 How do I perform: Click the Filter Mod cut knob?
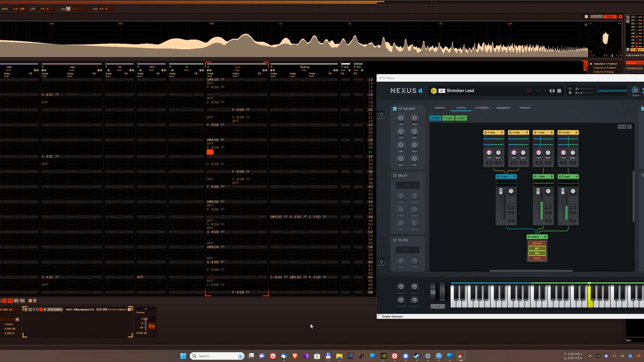[401, 132]
